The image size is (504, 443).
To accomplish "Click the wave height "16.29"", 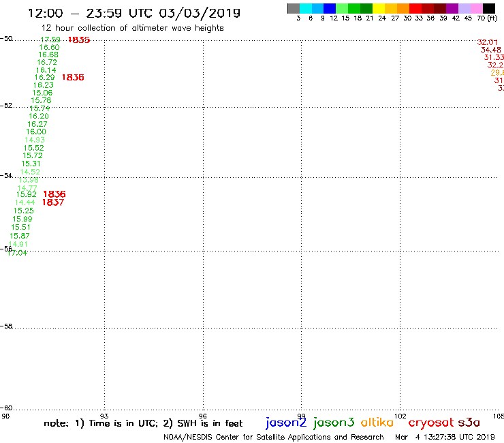I will click(45, 77).
